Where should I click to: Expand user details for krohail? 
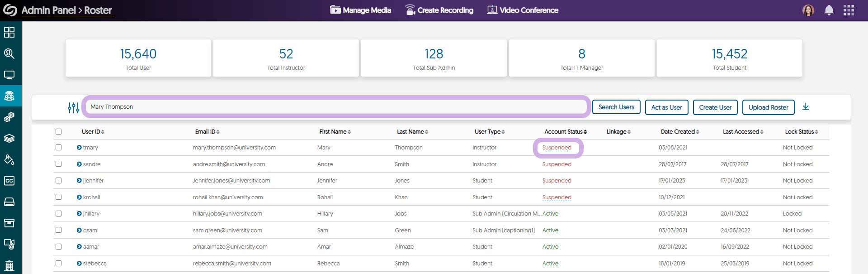(79, 197)
